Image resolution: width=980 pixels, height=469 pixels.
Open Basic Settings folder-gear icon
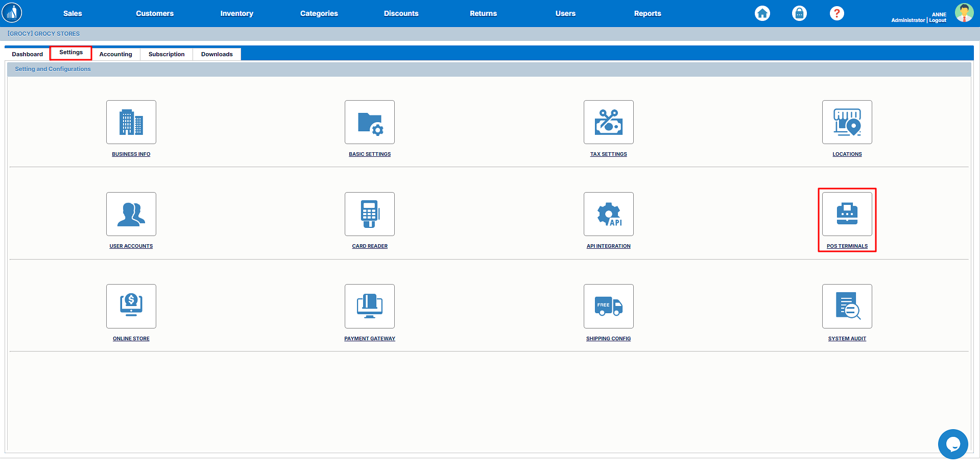click(369, 122)
